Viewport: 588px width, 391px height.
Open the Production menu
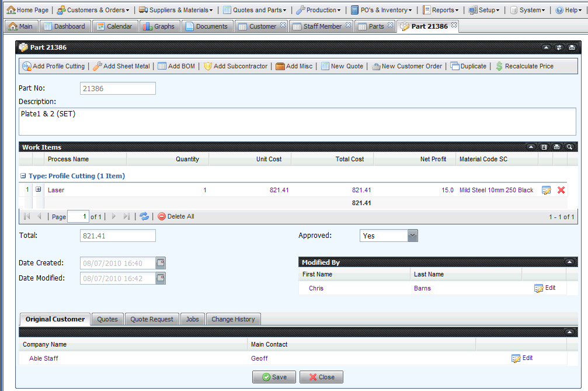[x=318, y=10]
